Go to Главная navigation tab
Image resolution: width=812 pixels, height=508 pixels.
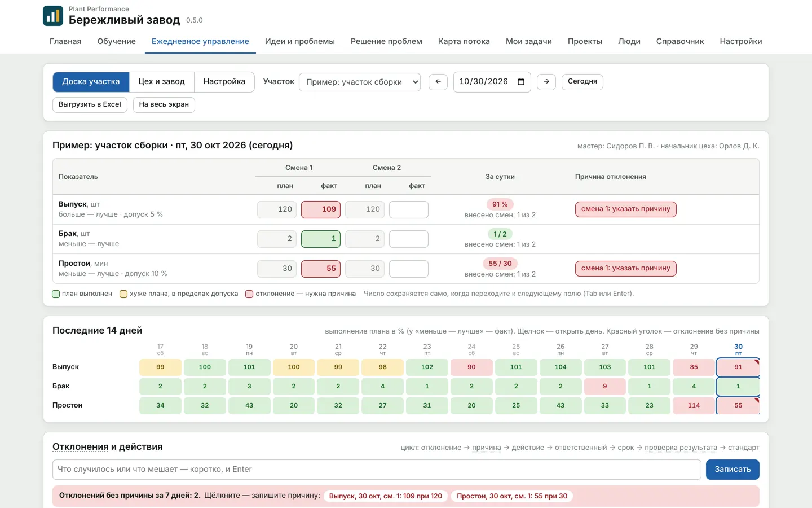[65, 41]
